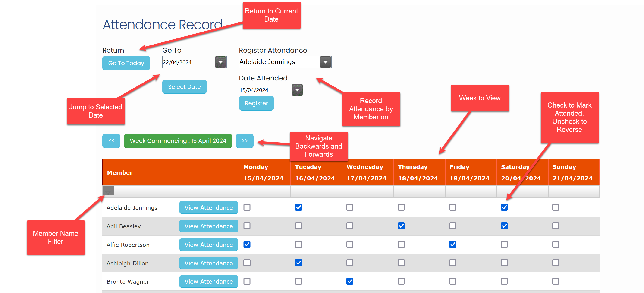
Task: Uncheck Ashleigh Dillon Tuesday attendance
Action: click(298, 263)
